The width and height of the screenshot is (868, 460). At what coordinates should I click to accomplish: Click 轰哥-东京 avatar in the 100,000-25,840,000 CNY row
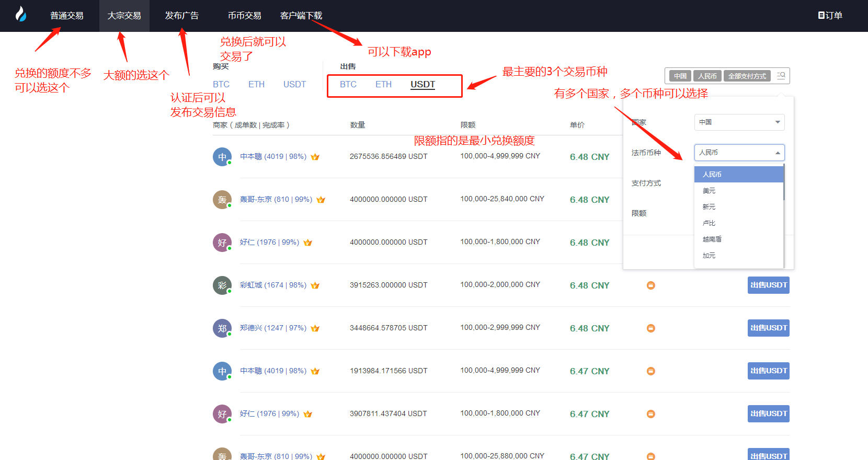click(222, 200)
